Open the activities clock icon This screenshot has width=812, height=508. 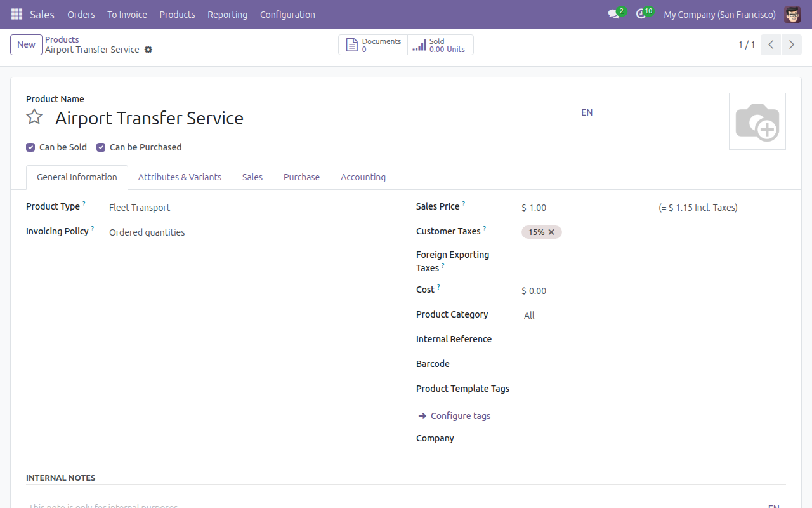click(641, 14)
